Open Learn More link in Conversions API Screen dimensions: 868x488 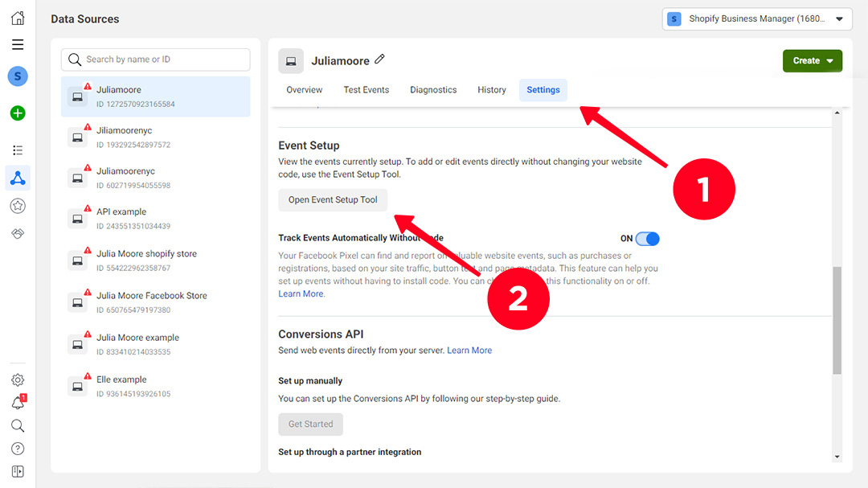(469, 350)
